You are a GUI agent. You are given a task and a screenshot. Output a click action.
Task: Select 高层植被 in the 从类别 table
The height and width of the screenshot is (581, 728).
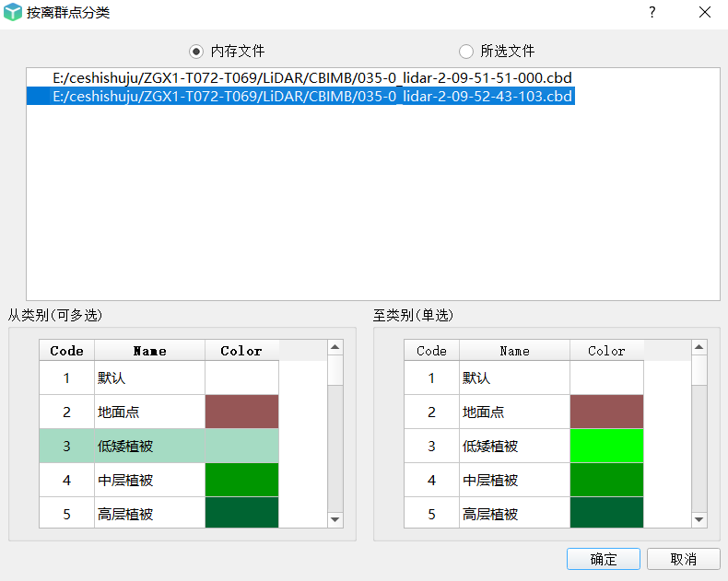149,513
